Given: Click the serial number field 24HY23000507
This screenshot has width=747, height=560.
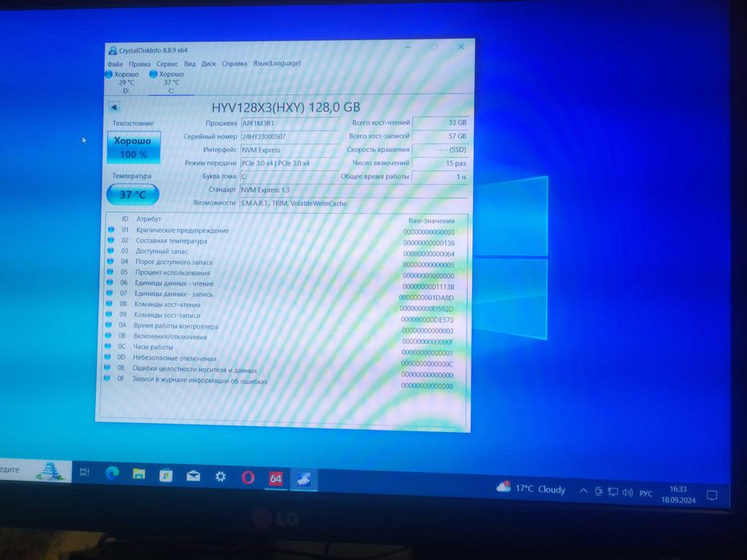Looking at the screenshot, I should point(289,137).
